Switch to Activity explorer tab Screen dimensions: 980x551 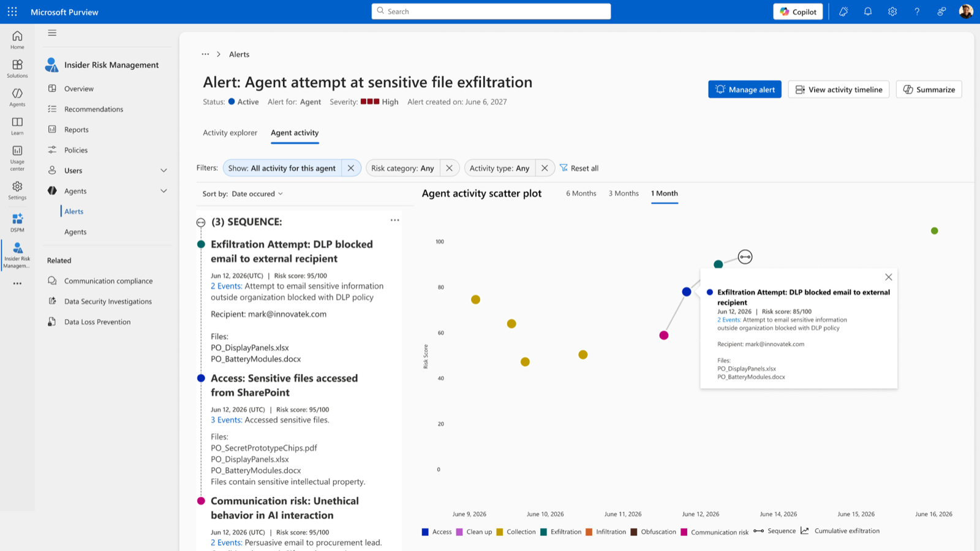click(230, 132)
